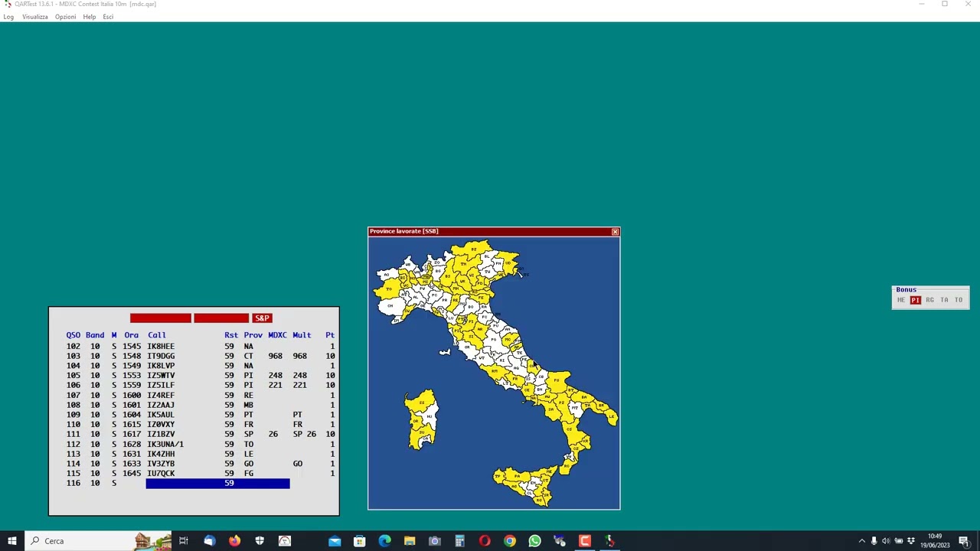
Task: Click the Ora column header
Action: 132,335
